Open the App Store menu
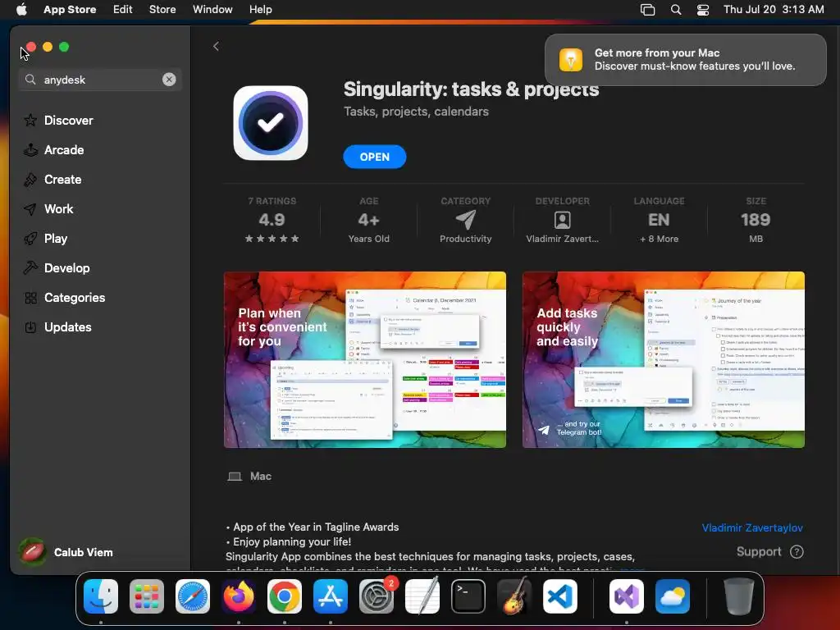840x630 pixels. 70,9
